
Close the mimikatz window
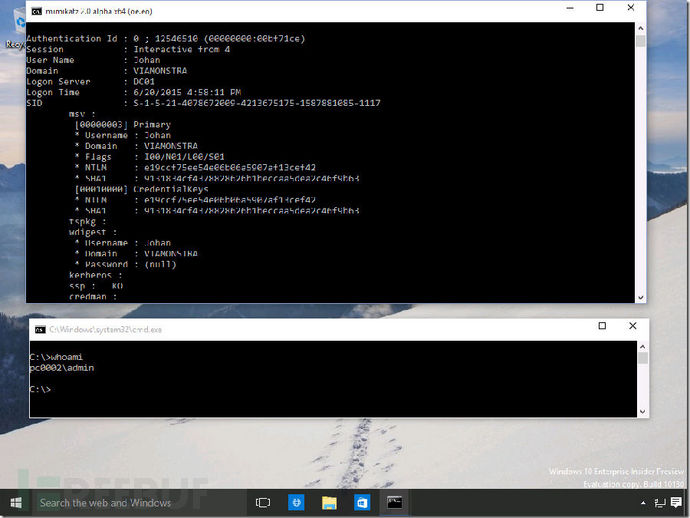[631, 7]
